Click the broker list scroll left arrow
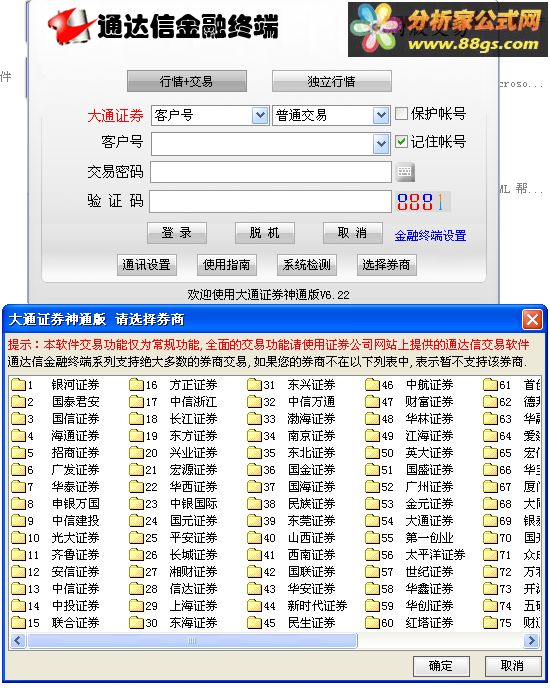The width and height of the screenshot is (550, 688). pos(18,641)
